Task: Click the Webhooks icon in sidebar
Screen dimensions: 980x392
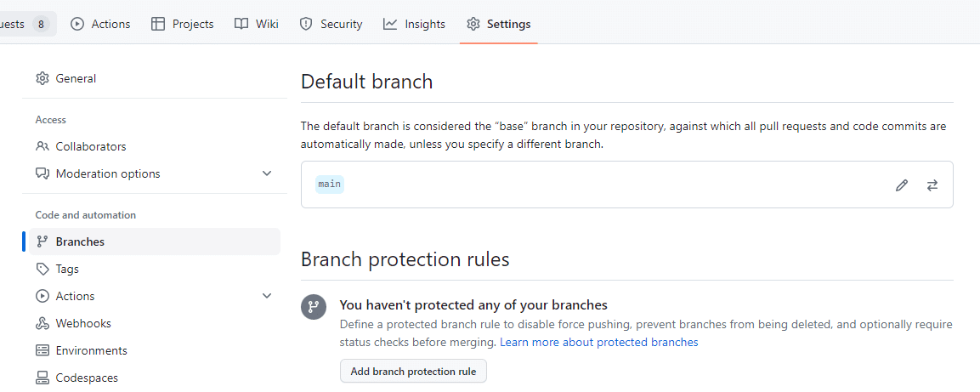Action: [x=42, y=323]
